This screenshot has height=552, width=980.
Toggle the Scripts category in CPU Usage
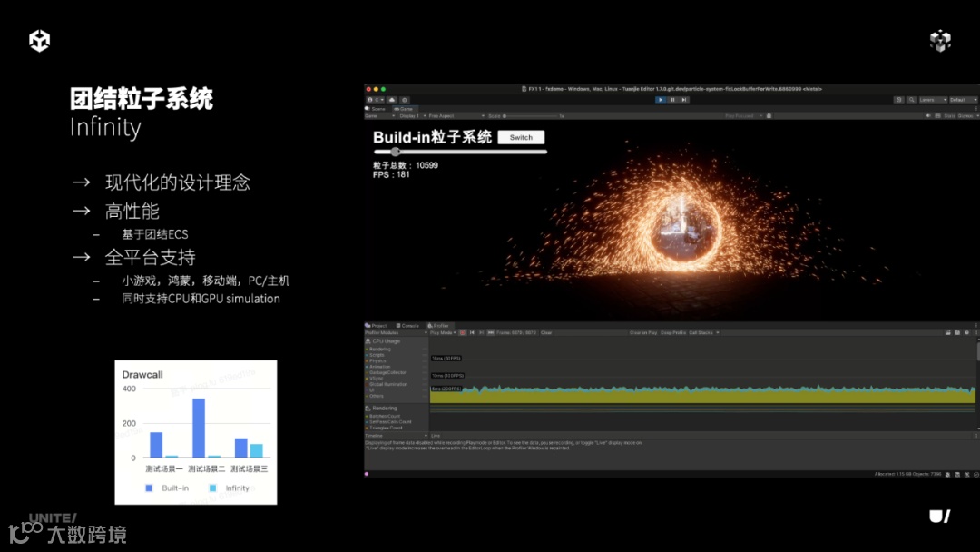tap(376, 355)
